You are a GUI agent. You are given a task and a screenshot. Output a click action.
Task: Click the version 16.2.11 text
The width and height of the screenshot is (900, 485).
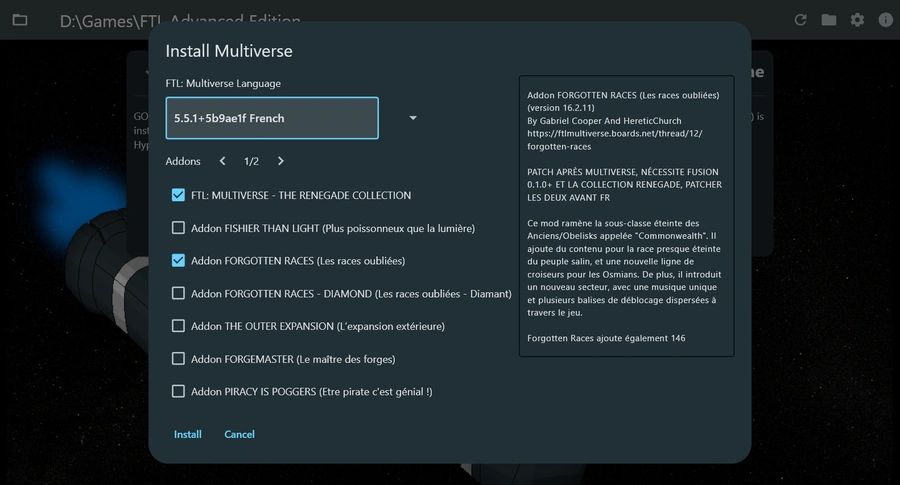coord(561,108)
